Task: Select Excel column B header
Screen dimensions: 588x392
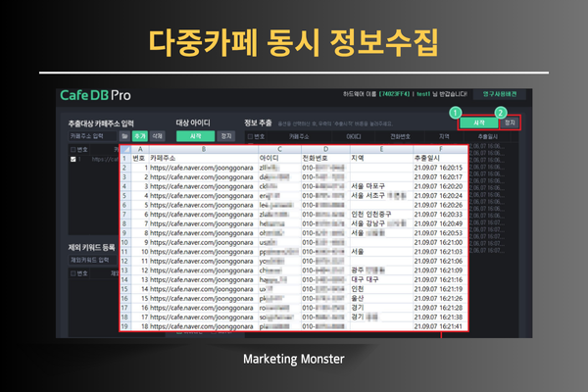Action: click(204, 149)
